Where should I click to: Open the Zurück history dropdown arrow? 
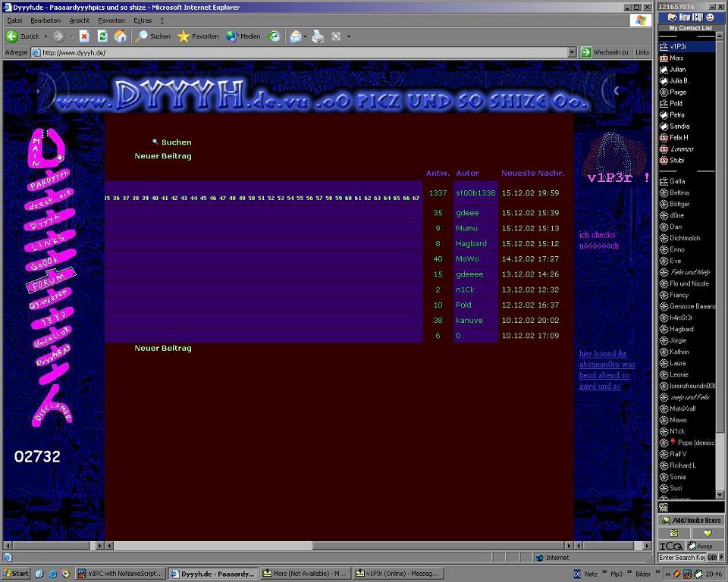click(45, 36)
